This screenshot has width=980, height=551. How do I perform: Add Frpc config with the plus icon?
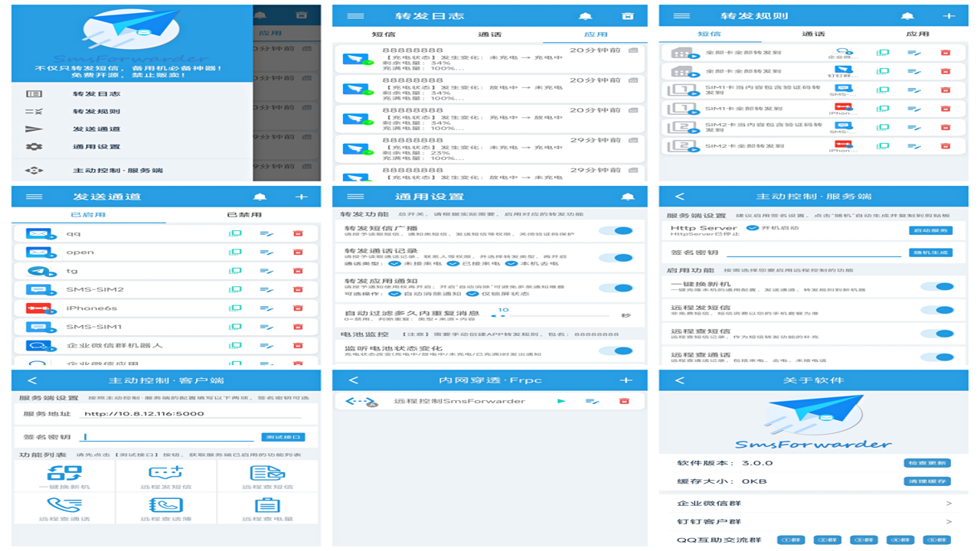pyautogui.click(x=626, y=380)
